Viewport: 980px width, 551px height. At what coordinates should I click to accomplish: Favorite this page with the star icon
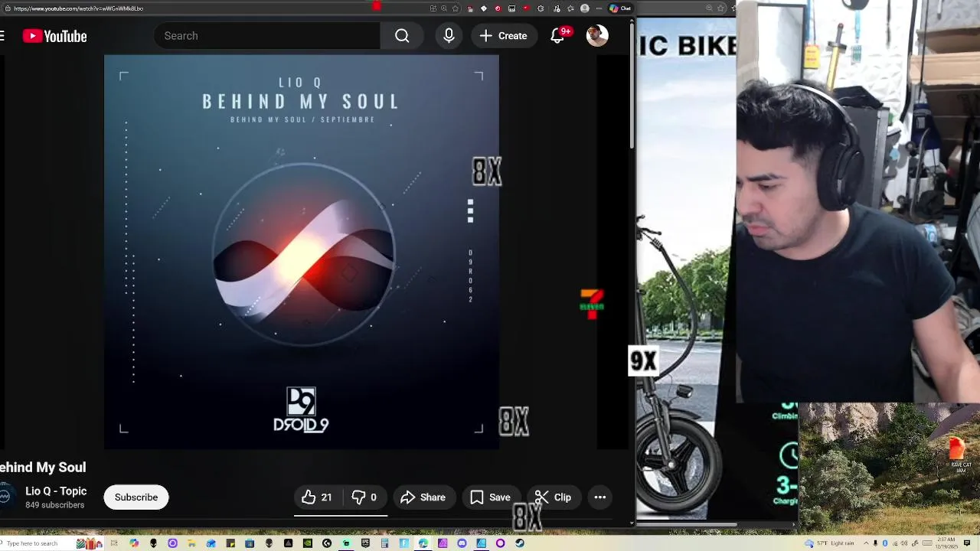click(x=456, y=8)
